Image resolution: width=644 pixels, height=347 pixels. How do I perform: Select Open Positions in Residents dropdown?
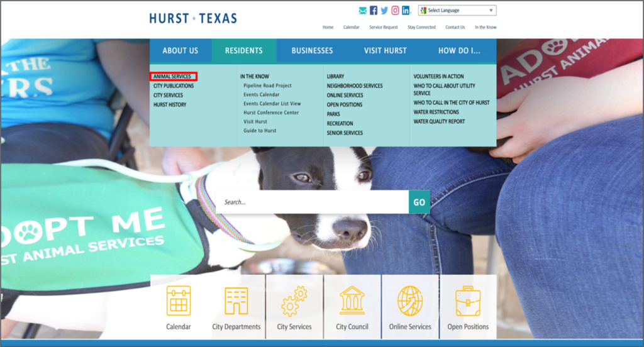click(x=344, y=105)
